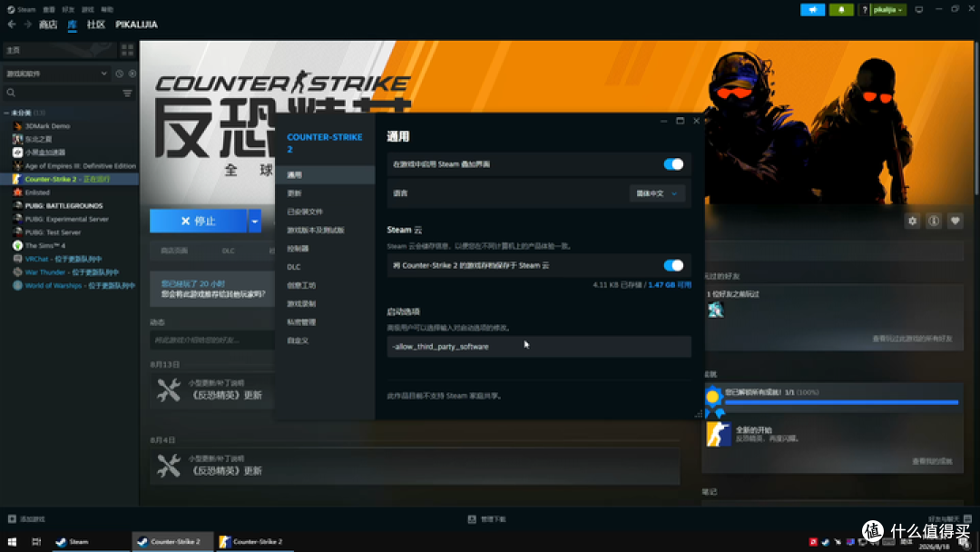The image size is (980, 552).
Task: Click the red tray icon in taskbar
Action: [x=813, y=542]
